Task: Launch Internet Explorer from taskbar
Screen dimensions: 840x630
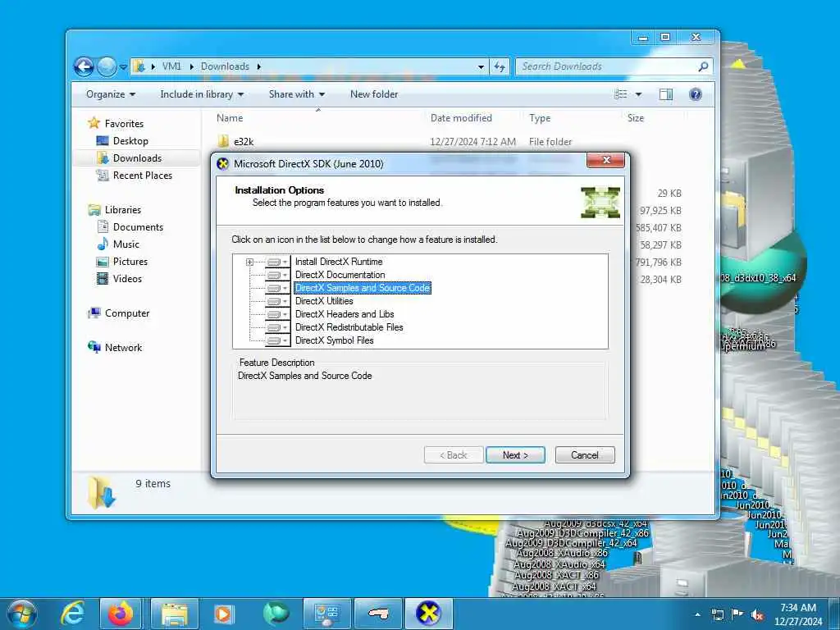Action: (x=72, y=614)
